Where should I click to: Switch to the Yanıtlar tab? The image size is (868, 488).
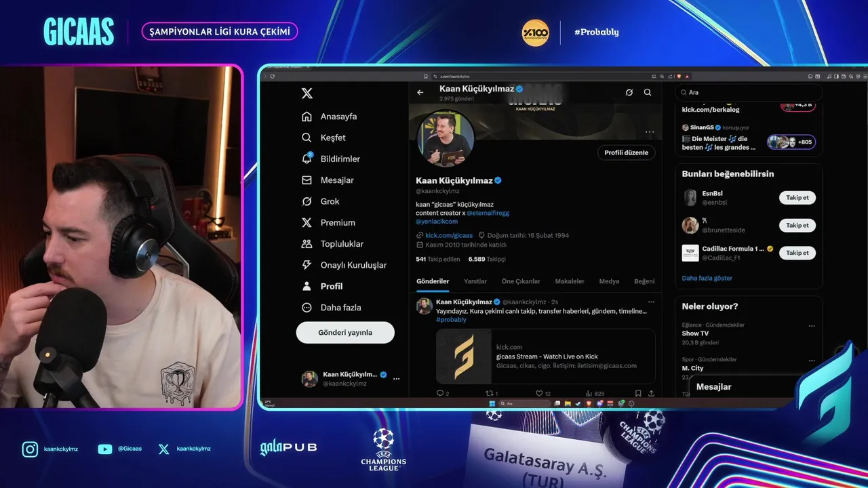click(x=475, y=281)
